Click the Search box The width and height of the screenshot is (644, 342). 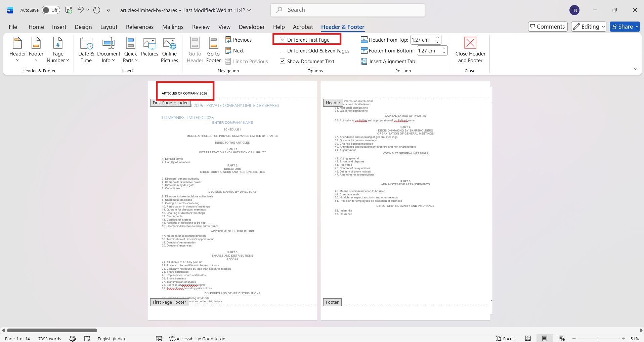pos(348,10)
